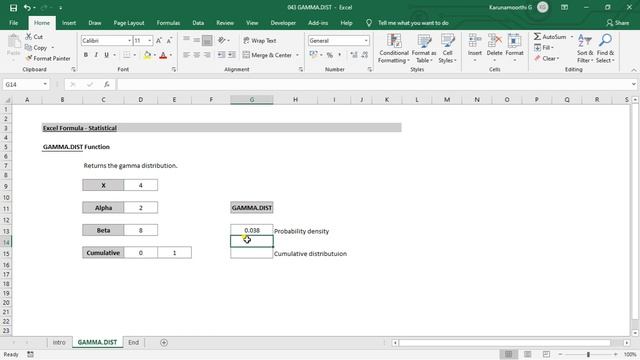Click the AutoSum button
Screen dimensions: 640x360
(x=550, y=37)
